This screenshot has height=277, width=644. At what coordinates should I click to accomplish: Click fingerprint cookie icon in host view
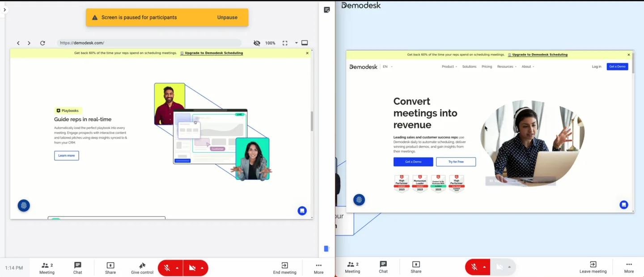tap(24, 205)
